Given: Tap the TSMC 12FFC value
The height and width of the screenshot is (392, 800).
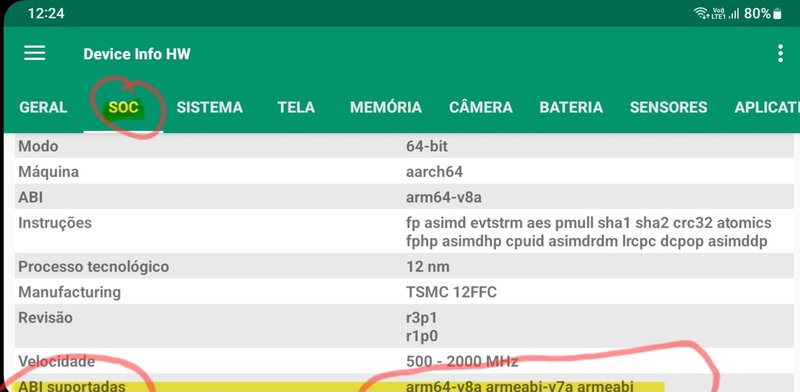Looking at the screenshot, I should tap(452, 292).
